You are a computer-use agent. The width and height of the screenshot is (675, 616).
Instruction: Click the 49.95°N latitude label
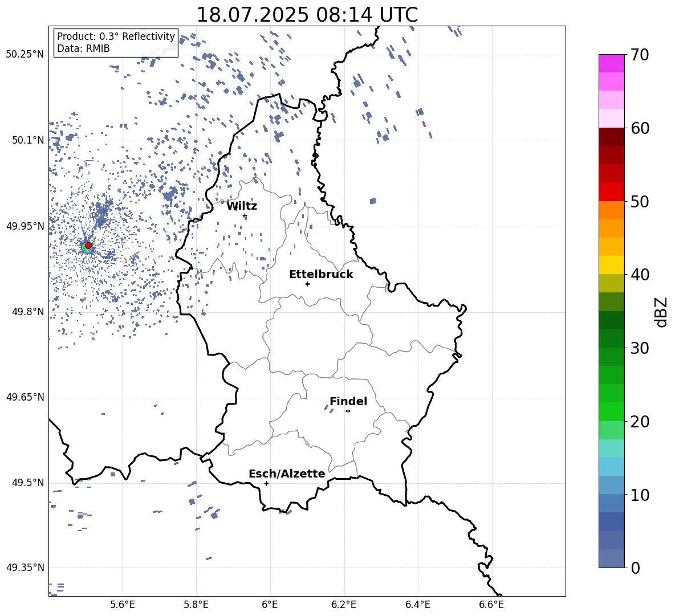(25, 226)
